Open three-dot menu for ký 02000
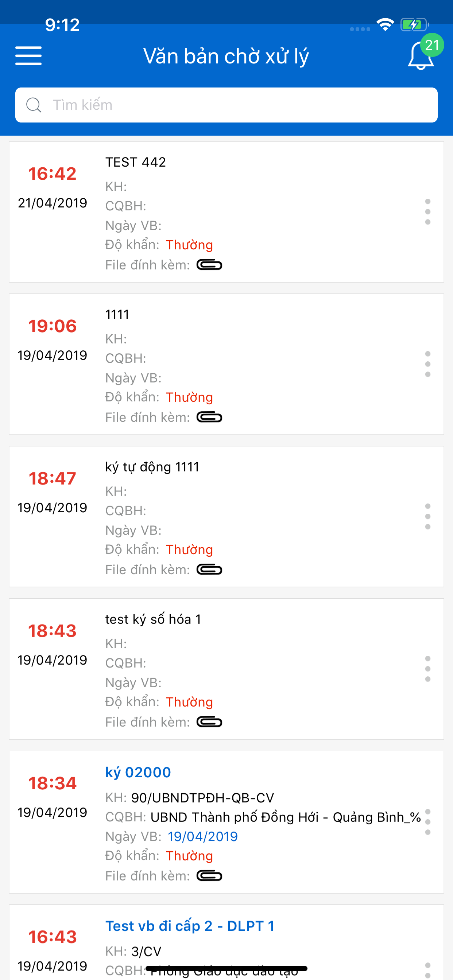453x980 pixels. [427, 822]
